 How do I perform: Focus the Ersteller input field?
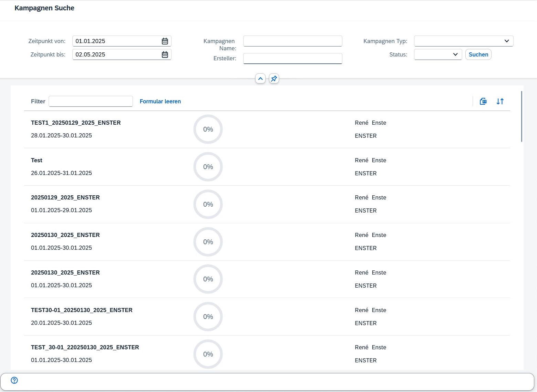pos(292,59)
